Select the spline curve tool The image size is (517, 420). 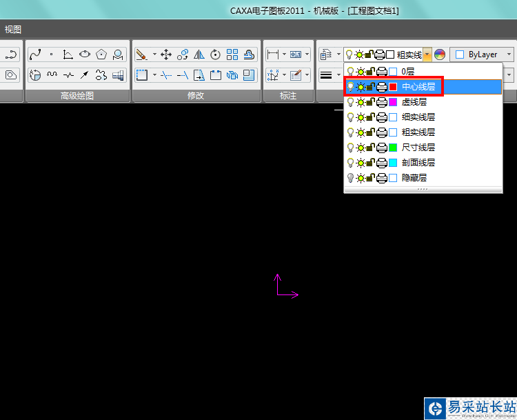point(35,54)
